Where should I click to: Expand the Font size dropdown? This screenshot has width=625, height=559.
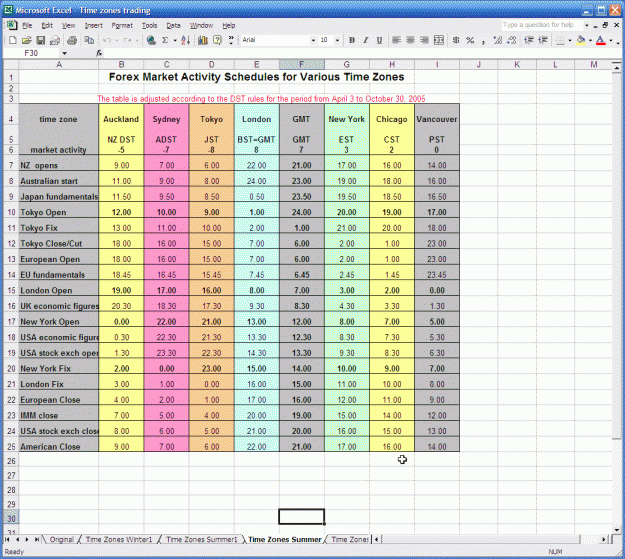[337, 40]
